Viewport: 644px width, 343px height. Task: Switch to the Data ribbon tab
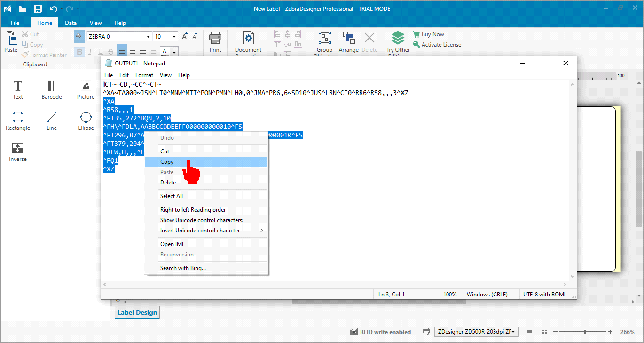[71, 23]
